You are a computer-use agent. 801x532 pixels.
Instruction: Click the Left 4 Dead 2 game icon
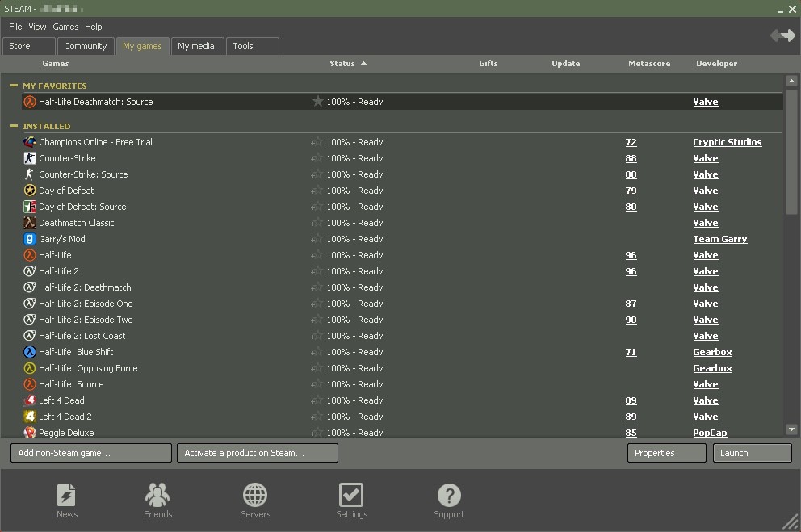(x=30, y=417)
